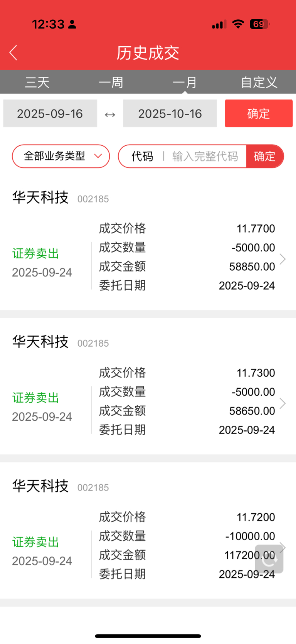This screenshot has height=644, width=296.
Task: Tap the date range swap arrow
Action: [110, 115]
